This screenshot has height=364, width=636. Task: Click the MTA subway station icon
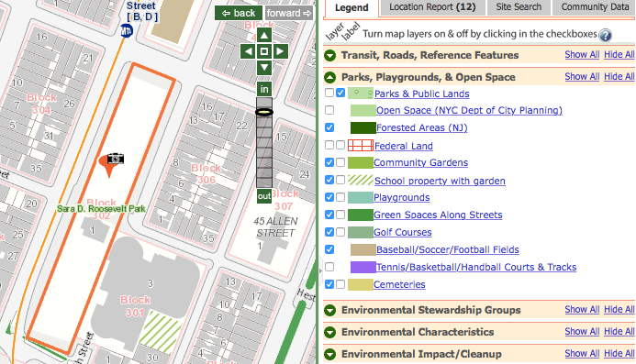127,31
